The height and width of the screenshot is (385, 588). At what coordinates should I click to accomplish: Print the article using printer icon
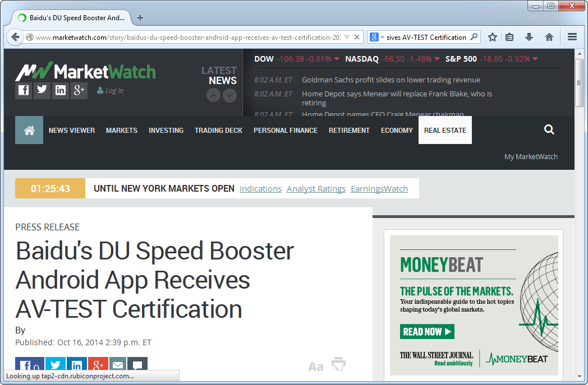tap(338, 364)
